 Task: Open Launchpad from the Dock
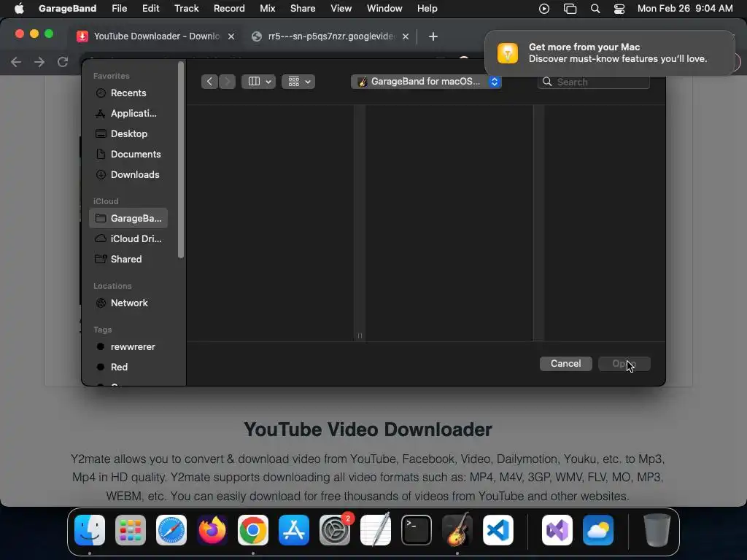pos(131,530)
